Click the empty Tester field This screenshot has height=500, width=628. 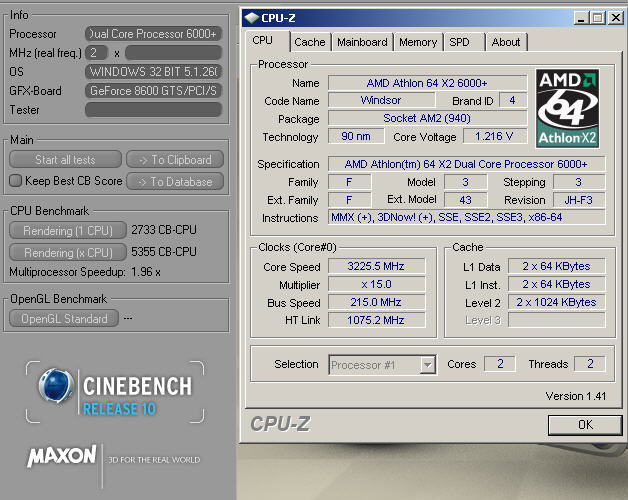(x=153, y=110)
